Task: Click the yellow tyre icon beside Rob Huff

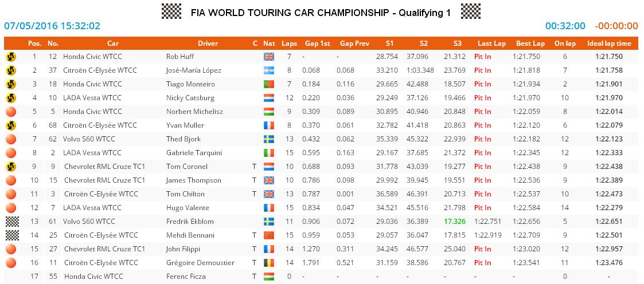Action: [10, 57]
